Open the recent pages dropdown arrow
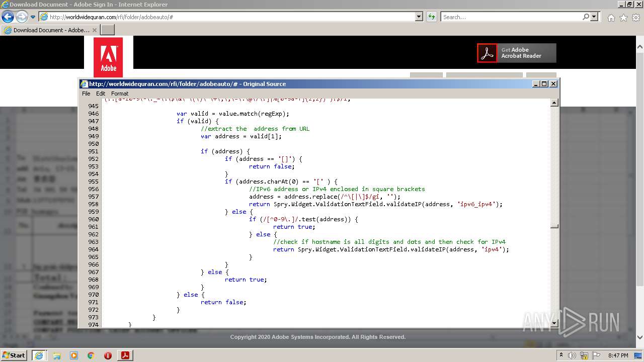 tap(33, 17)
